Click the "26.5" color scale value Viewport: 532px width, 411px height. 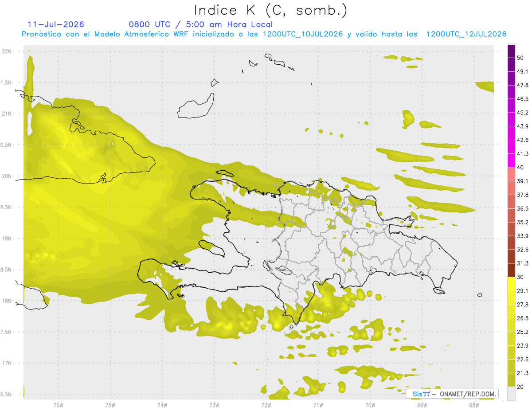point(523,318)
